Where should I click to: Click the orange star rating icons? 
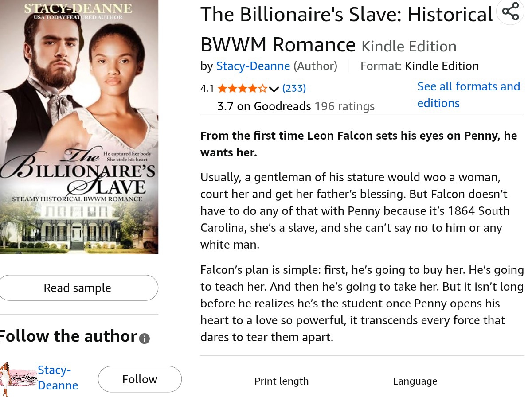click(242, 88)
